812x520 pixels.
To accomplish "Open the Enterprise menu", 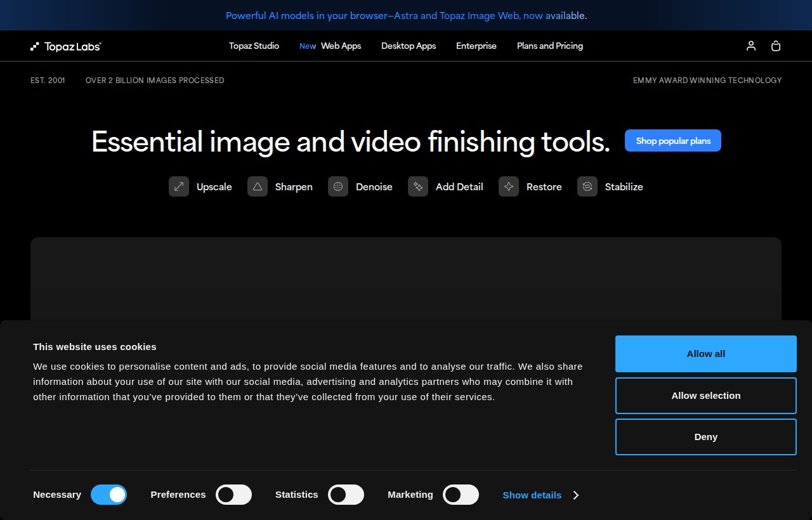I will click(x=476, y=46).
